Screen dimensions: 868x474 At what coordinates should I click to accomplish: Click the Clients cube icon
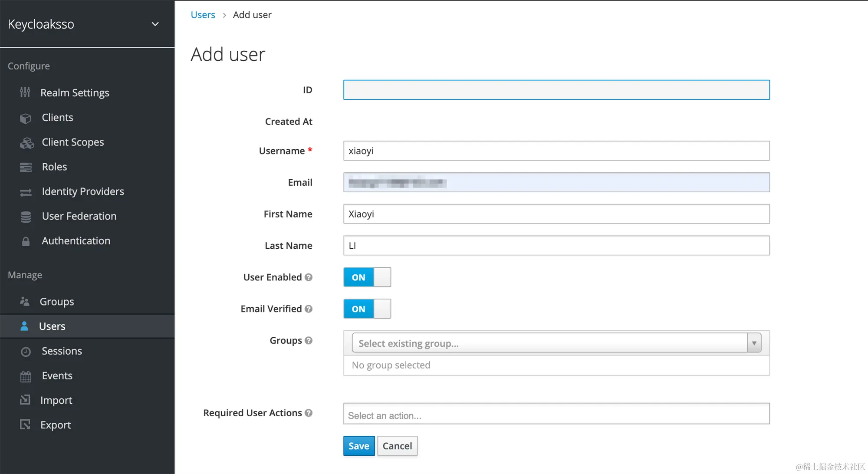point(26,118)
